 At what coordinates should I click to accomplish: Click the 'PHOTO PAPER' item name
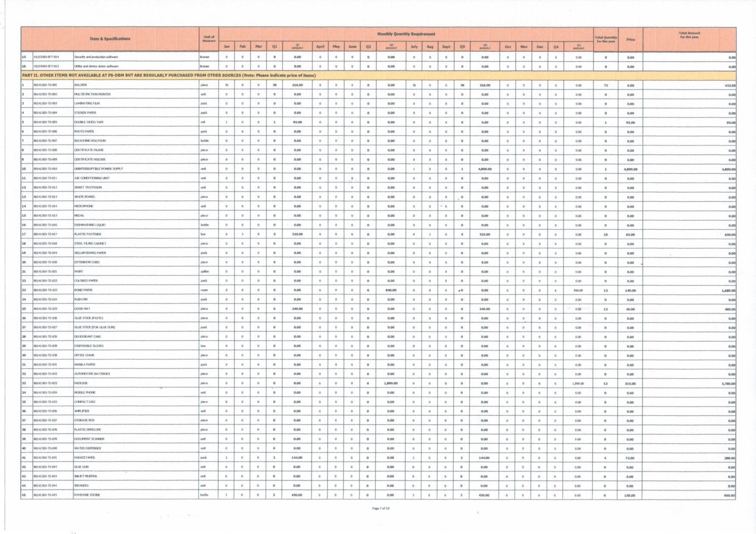pos(84,132)
